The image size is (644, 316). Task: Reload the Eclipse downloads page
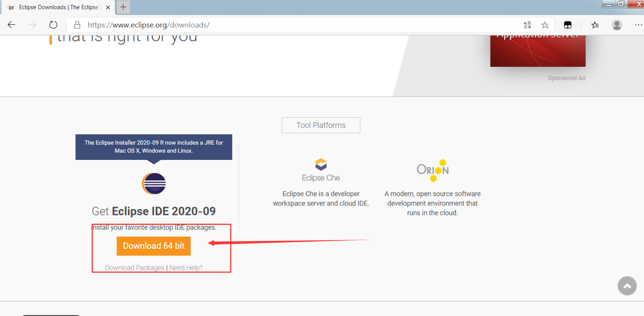[53, 25]
